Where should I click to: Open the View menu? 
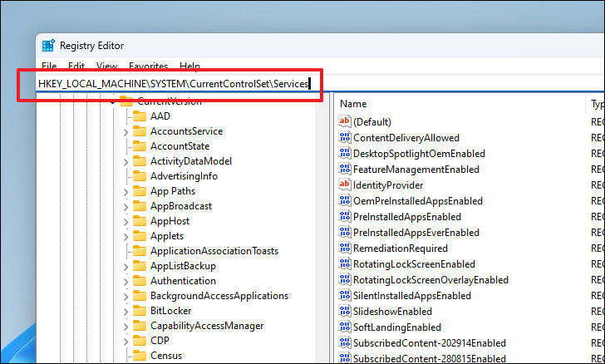[x=106, y=66]
